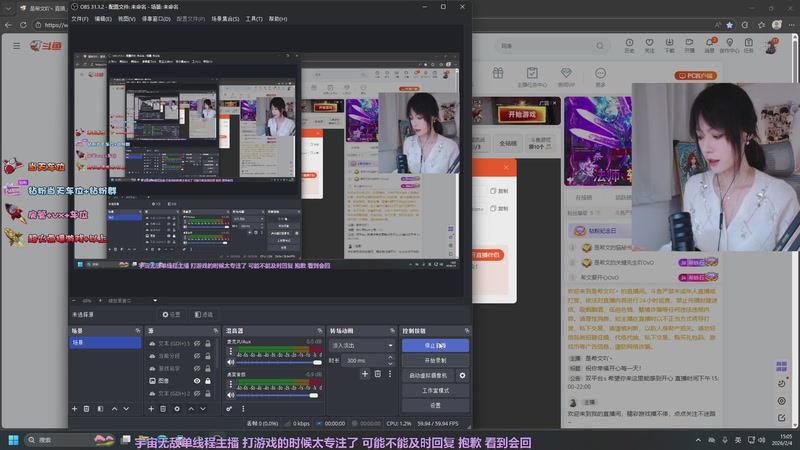Image resolution: width=800 pixels, height=450 pixels.
Task: Open the 淡入淡出 transition dropdown
Action: click(x=362, y=345)
